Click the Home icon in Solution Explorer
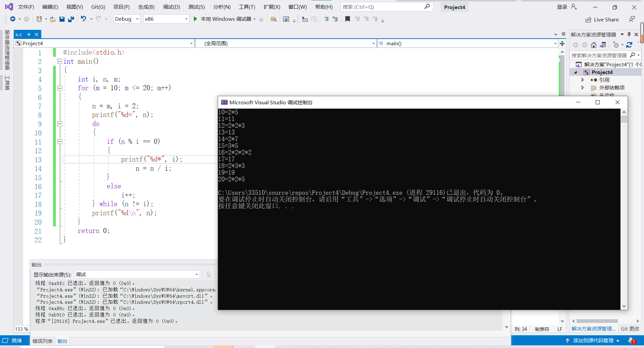 (594, 45)
